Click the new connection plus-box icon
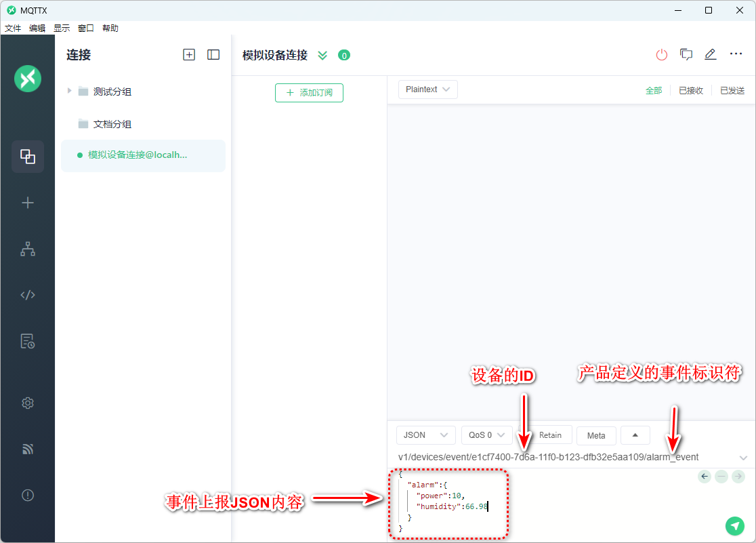756x543 pixels. coord(189,55)
